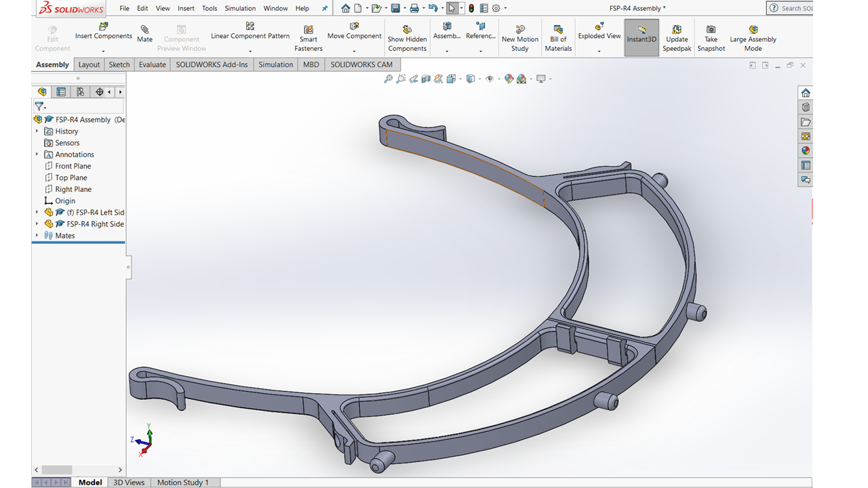Screen dimensions: 868x488
Task: Expand the Annotations node
Action: (37, 154)
